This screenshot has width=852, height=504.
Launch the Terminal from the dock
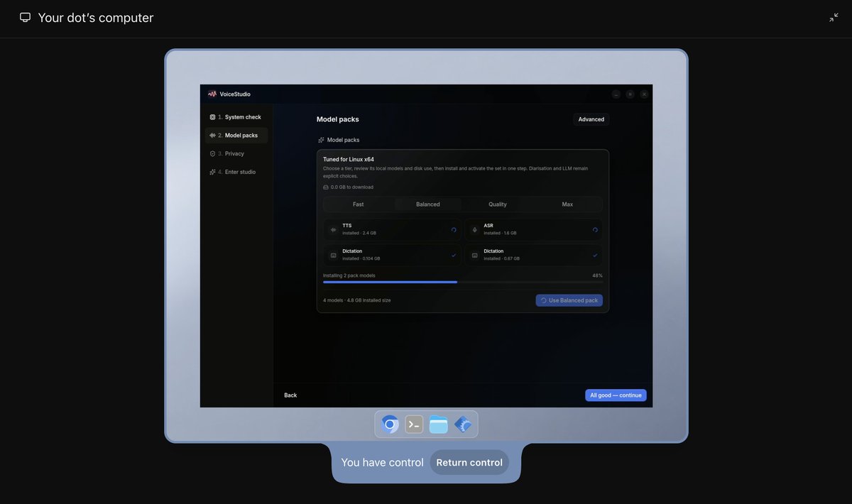[414, 424]
